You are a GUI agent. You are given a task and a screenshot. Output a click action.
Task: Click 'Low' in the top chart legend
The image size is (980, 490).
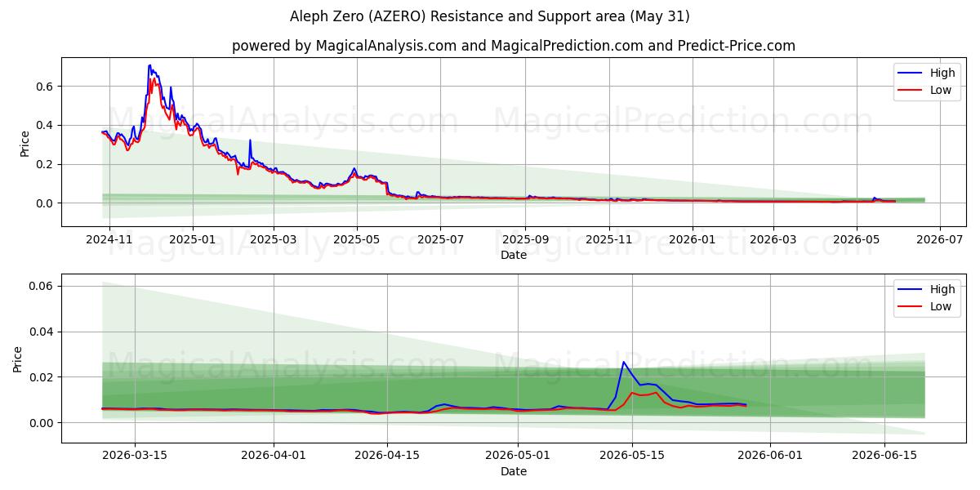(x=941, y=90)
